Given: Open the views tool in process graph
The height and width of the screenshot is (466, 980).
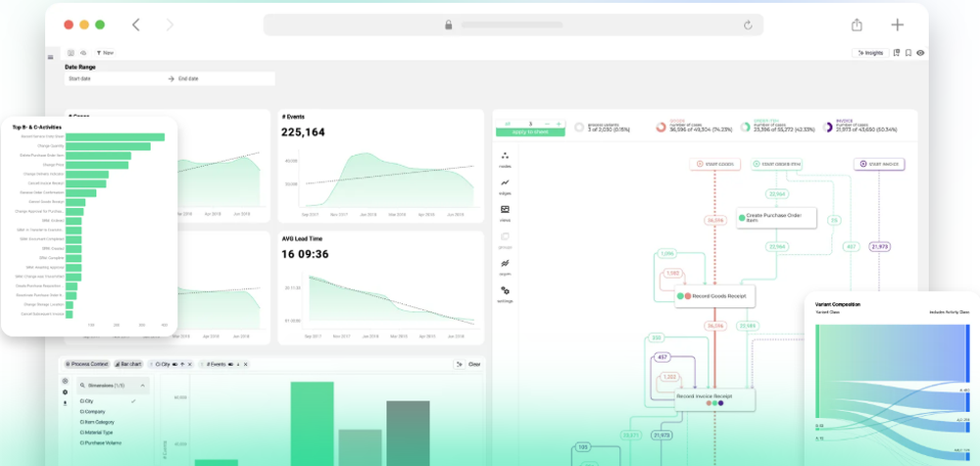Looking at the screenshot, I should [505, 213].
